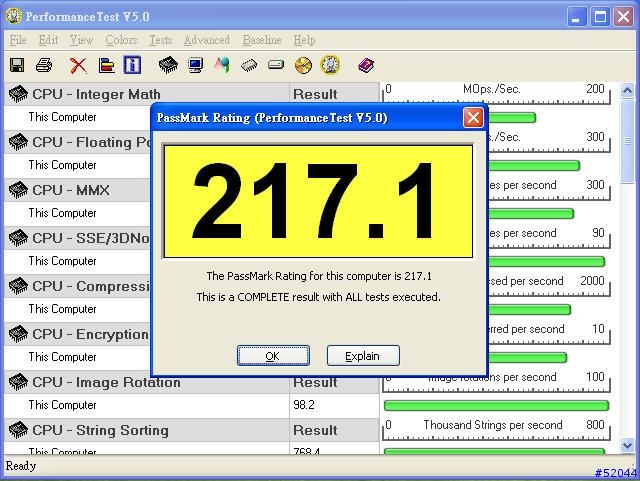Maximize the PerformanceTest window
The height and width of the screenshot is (481, 640).
click(x=600, y=17)
